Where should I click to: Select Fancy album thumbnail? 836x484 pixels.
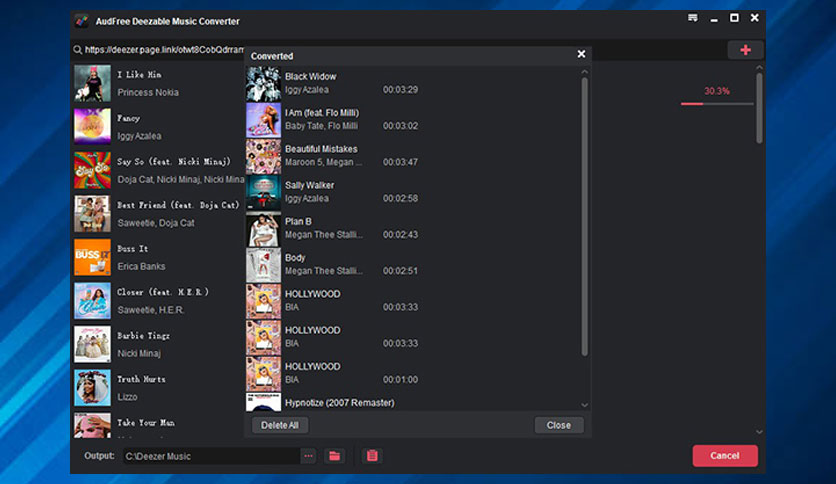[92, 126]
